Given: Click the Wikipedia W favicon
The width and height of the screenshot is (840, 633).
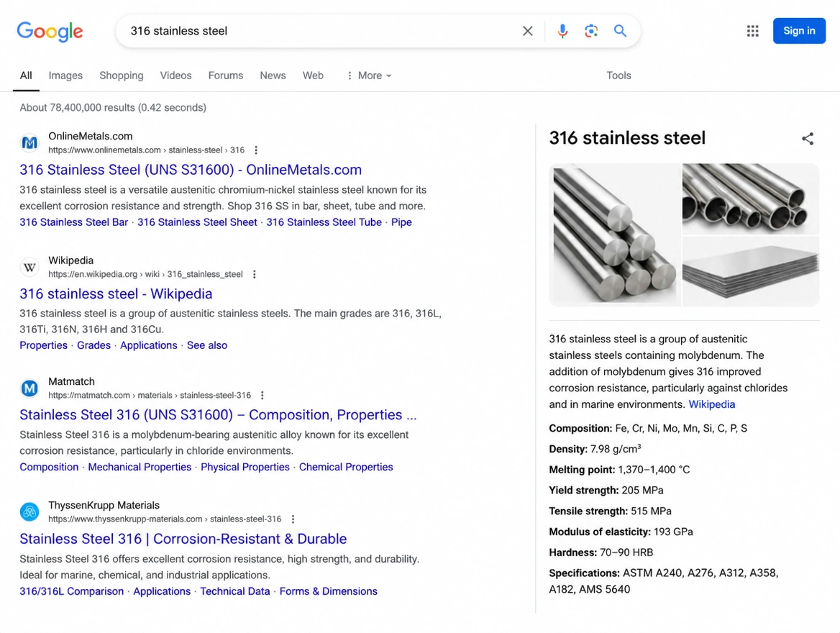Looking at the screenshot, I should tap(29, 266).
